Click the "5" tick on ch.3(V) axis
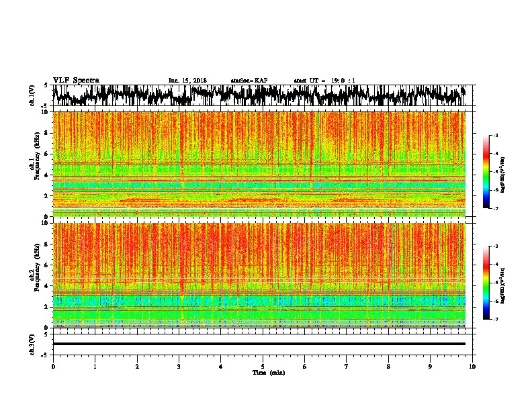 (x=46, y=334)
